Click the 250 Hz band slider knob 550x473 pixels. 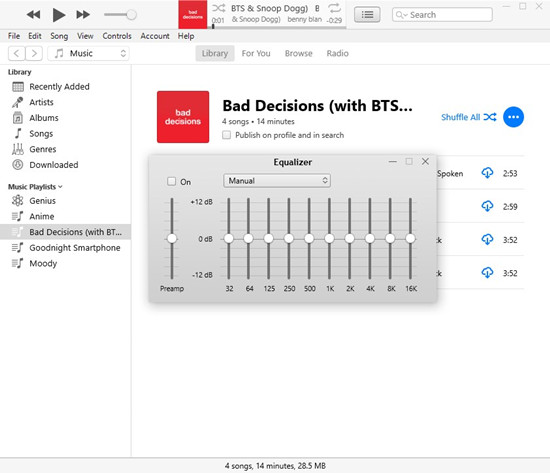289,239
